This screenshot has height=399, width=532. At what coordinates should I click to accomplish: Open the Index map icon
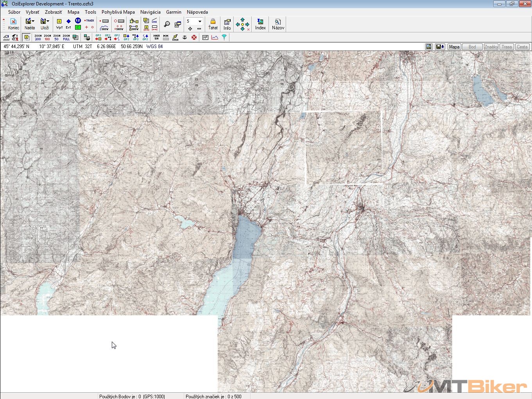[x=260, y=24]
